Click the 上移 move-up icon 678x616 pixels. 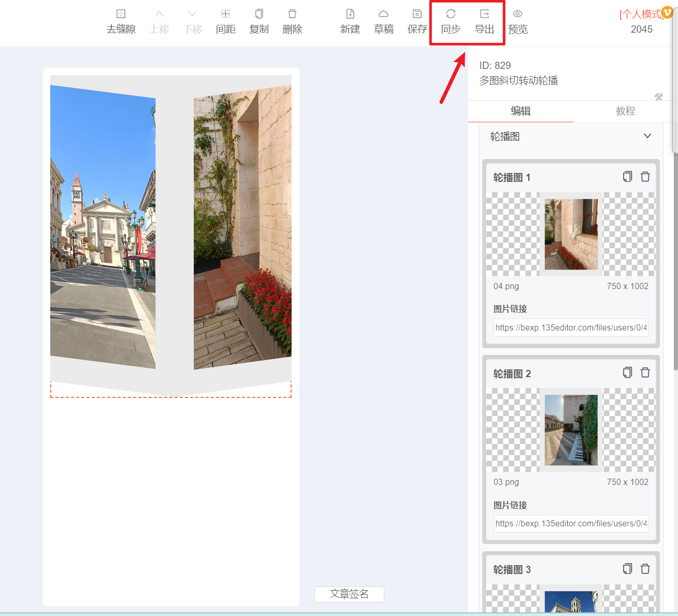coord(160,14)
